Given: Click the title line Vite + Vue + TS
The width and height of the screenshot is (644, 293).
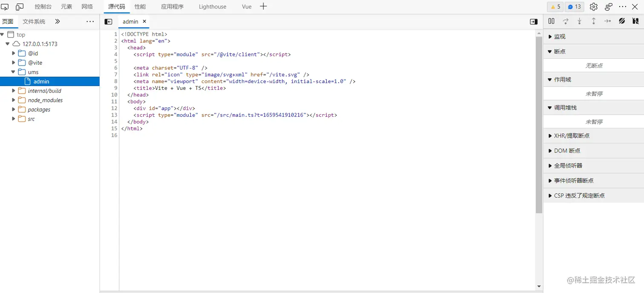Looking at the screenshot, I should [x=179, y=88].
